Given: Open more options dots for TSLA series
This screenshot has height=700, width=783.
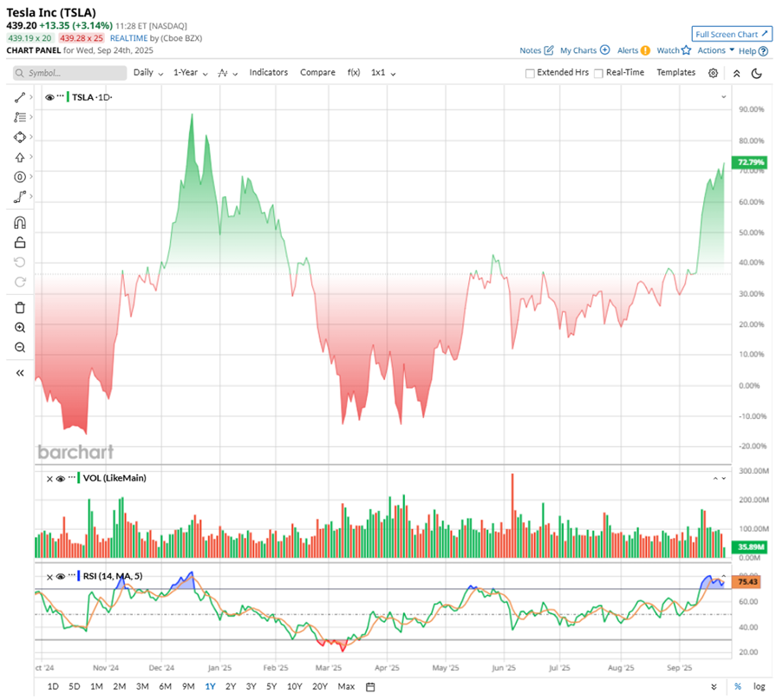Looking at the screenshot, I should click(61, 96).
